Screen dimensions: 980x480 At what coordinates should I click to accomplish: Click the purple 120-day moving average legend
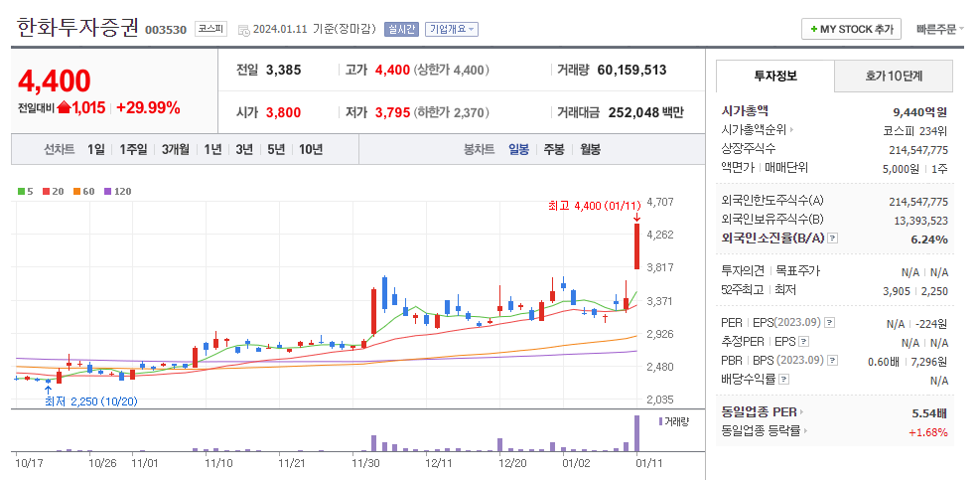click(x=117, y=192)
